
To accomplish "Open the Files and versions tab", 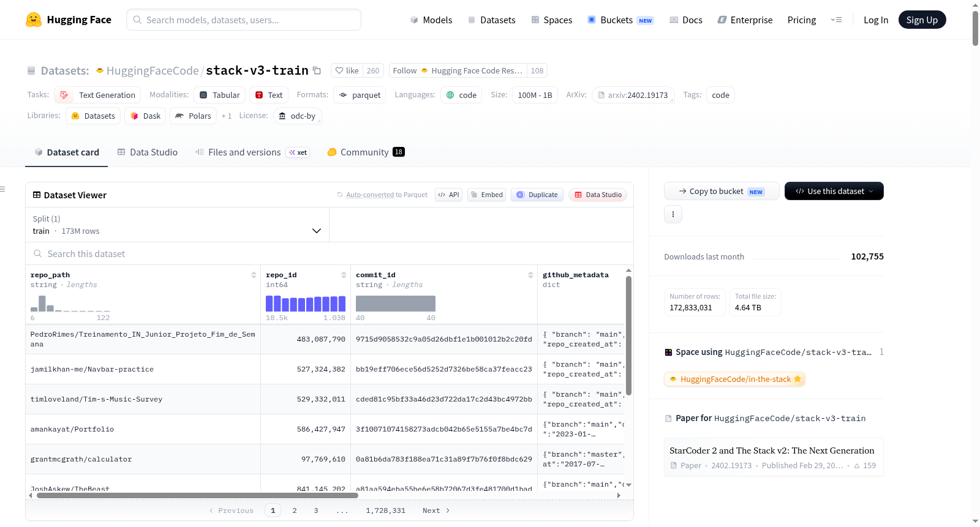I will point(252,152).
